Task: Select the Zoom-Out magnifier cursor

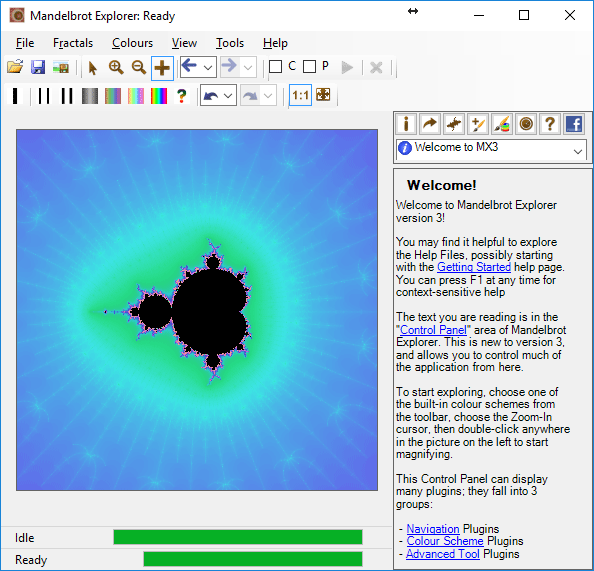Action: [x=139, y=67]
